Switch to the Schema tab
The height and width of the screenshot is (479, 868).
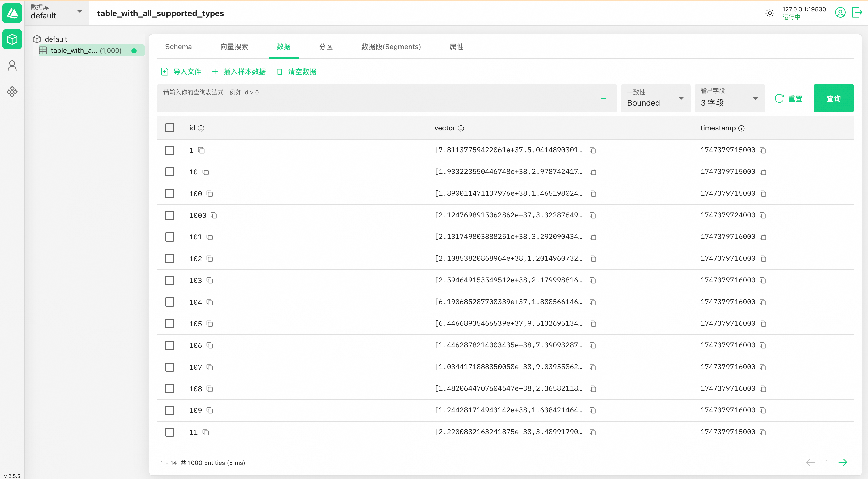(178, 47)
